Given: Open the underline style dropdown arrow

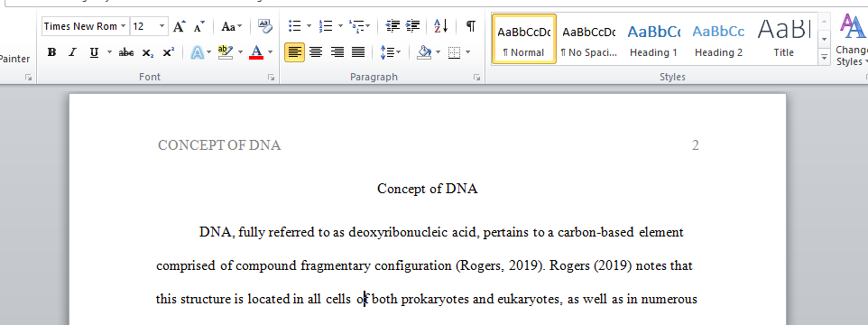Looking at the screenshot, I should [109, 52].
